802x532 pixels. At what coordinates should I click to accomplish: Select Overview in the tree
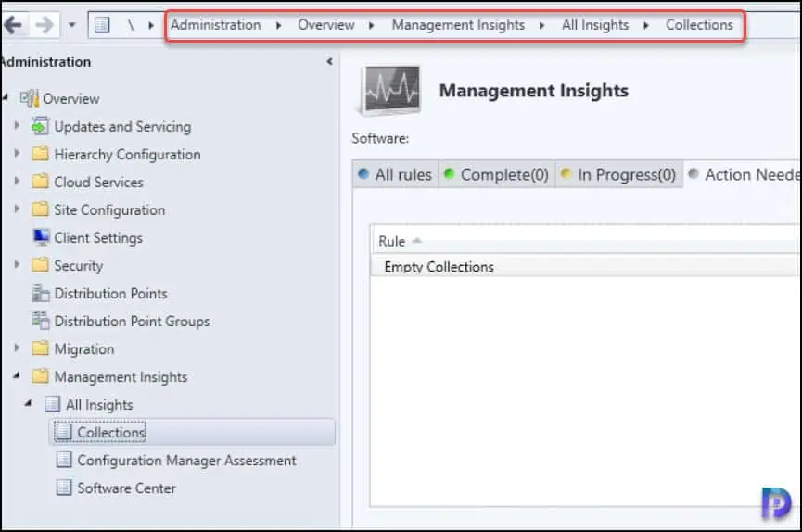(70, 99)
